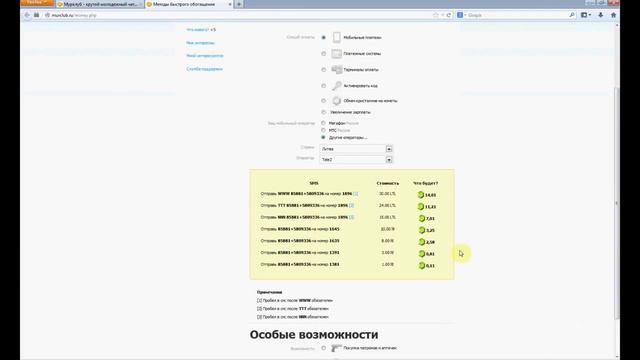
Task: Select the Обмен кристаллов на монеты radio
Action: 323,100
